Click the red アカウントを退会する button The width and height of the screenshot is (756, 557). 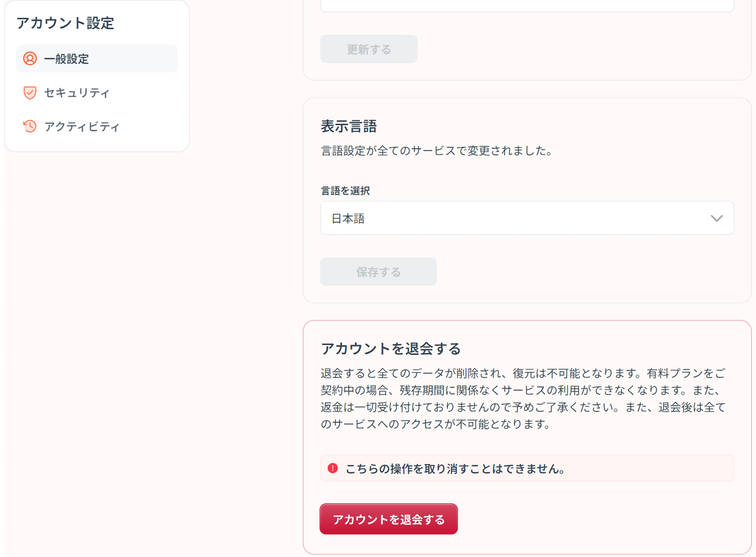click(389, 519)
